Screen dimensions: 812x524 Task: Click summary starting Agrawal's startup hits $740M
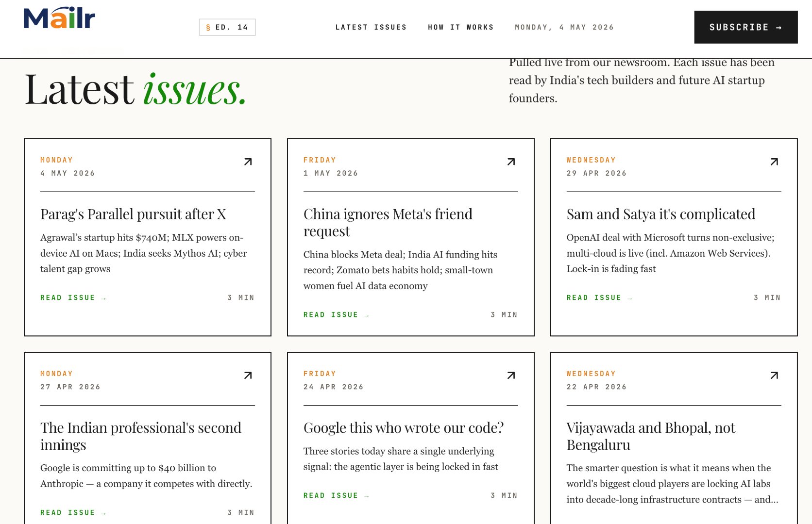tap(144, 253)
